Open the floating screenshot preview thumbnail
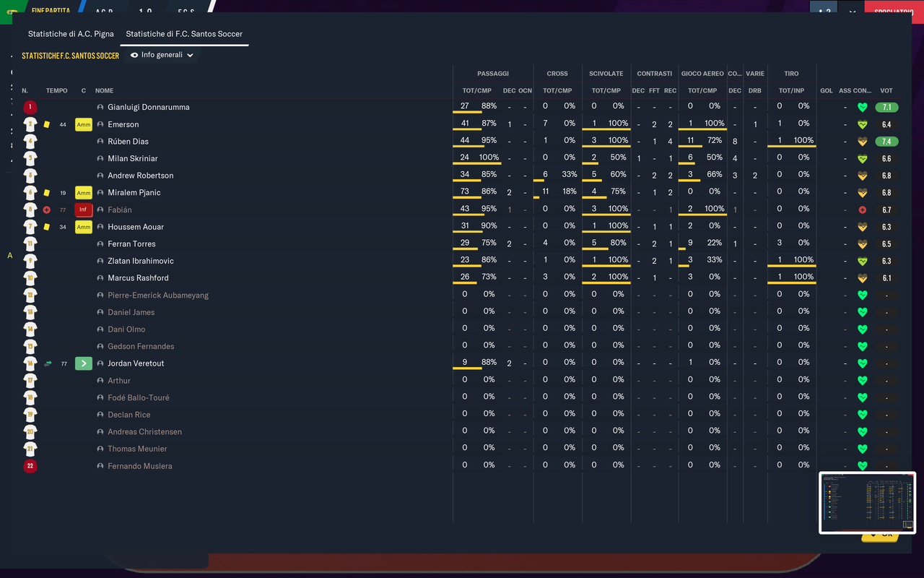 [x=867, y=503]
